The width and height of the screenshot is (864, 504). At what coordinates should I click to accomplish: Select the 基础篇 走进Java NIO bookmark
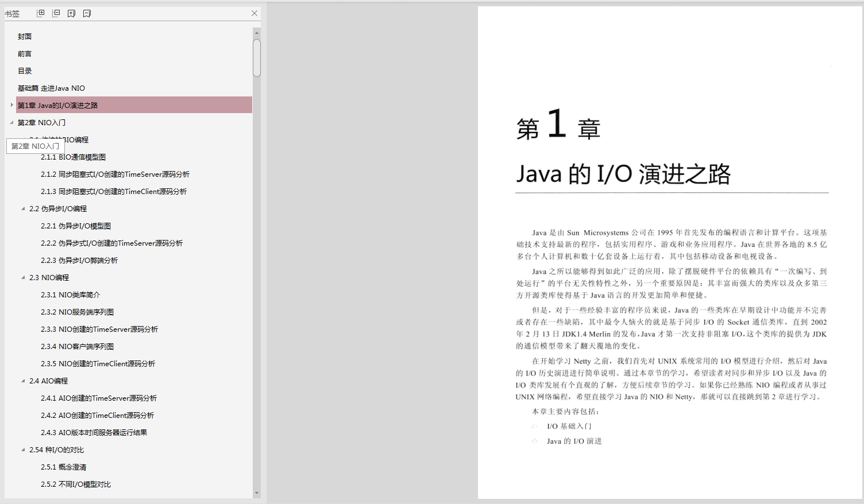(x=51, y=88)
